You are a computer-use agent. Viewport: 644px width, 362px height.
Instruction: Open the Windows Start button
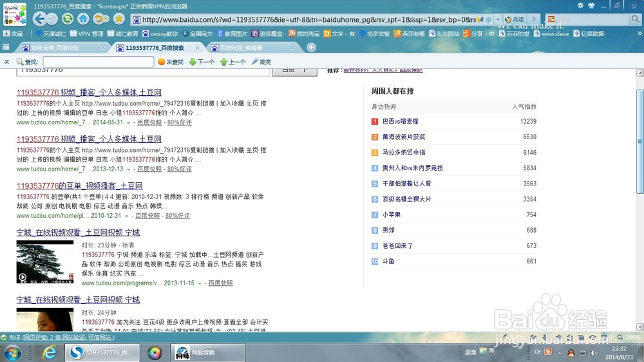[12, 352]
